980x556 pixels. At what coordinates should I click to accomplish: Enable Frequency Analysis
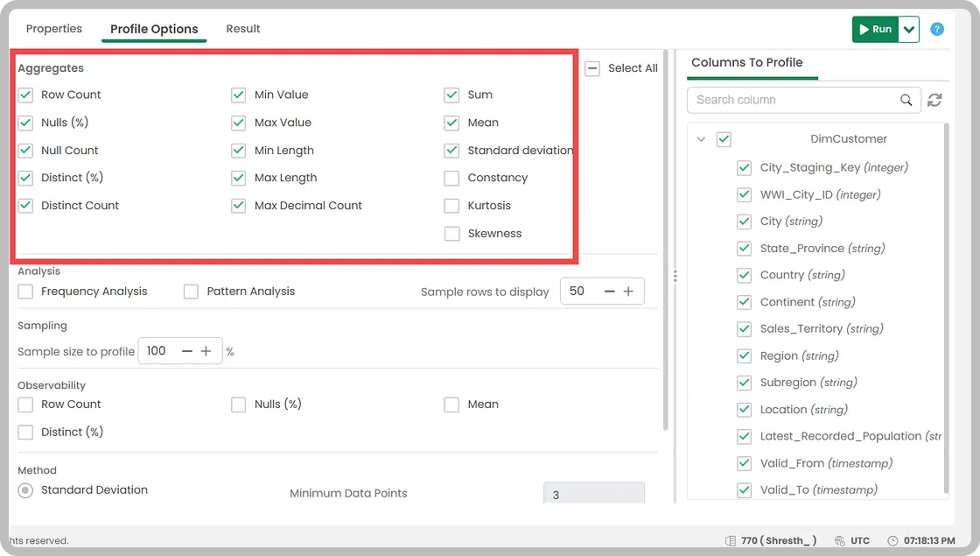click(x=25, y=292)
